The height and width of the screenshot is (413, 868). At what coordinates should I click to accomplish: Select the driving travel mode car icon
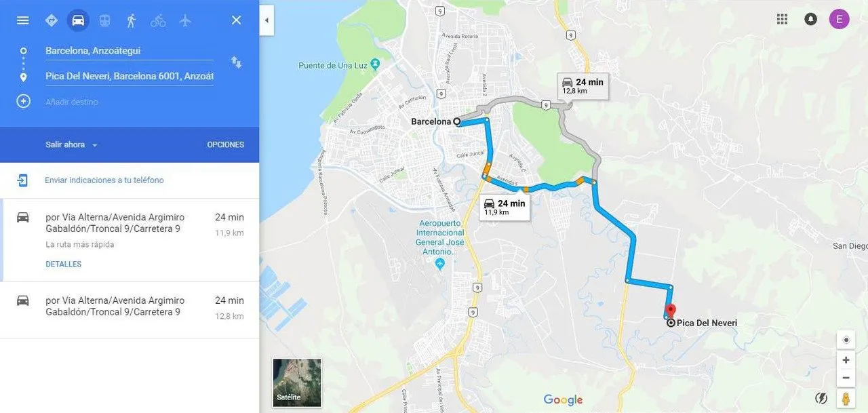pyautogui.click(x=78, y=20)
